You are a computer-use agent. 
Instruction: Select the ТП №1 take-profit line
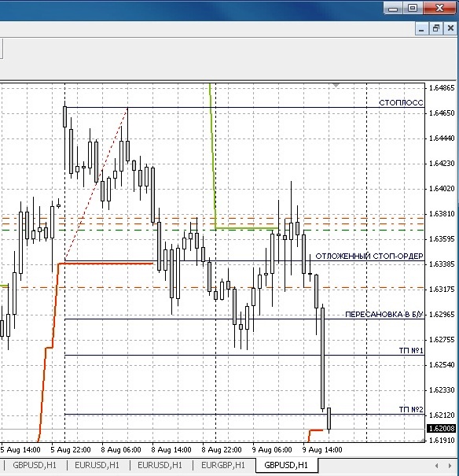[x=411, y=351]
